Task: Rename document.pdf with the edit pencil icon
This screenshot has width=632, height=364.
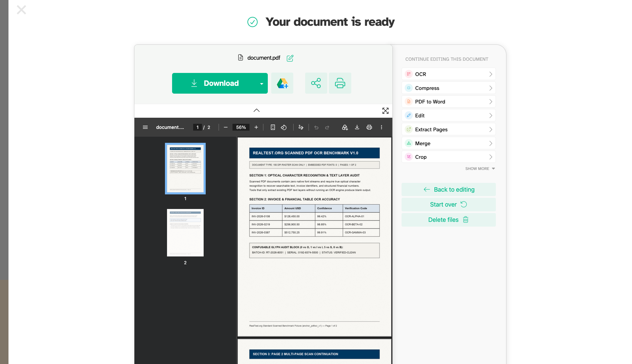Action: click(x=290, y=58)
